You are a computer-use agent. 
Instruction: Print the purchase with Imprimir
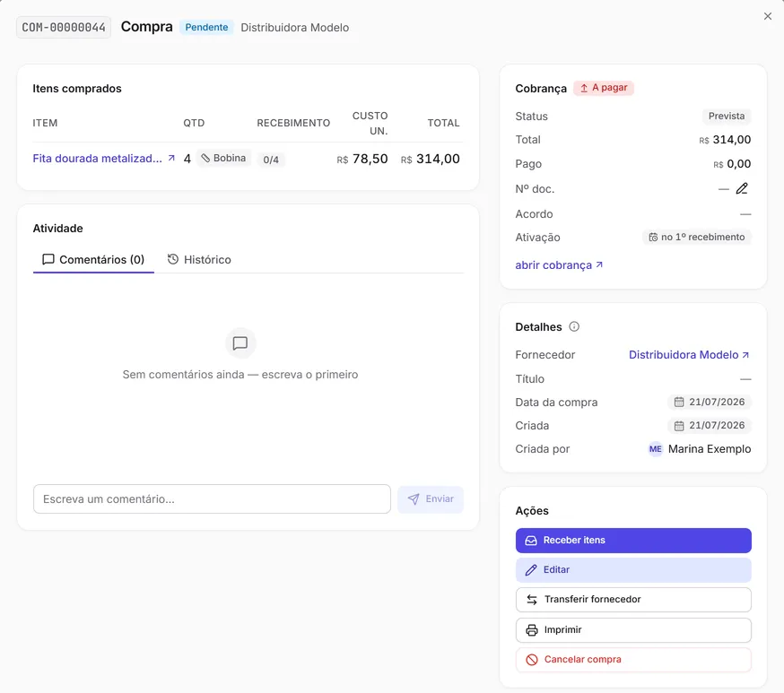point(633,630)
